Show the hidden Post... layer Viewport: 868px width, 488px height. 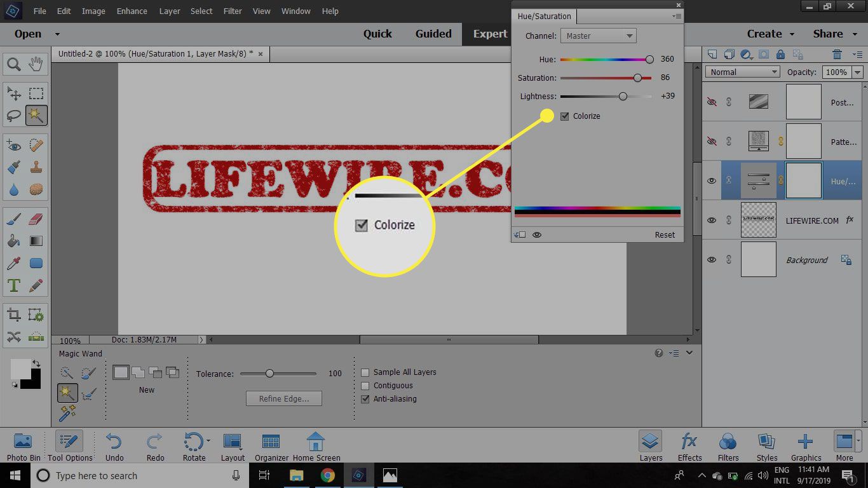pos(712,102)
